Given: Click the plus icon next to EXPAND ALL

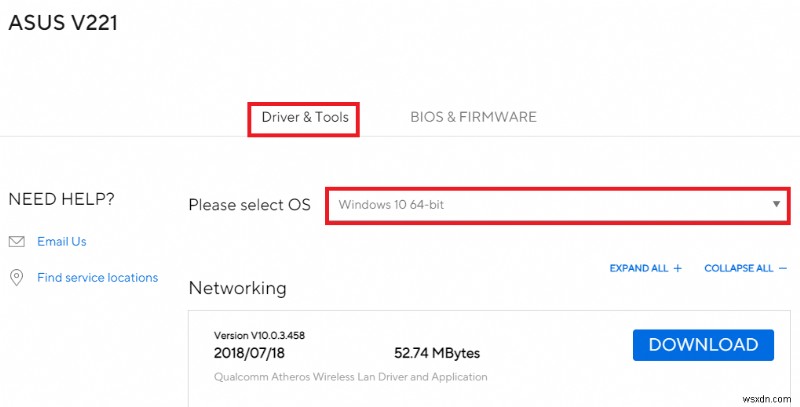Looking at the screenshot, I should click(677, 268).
